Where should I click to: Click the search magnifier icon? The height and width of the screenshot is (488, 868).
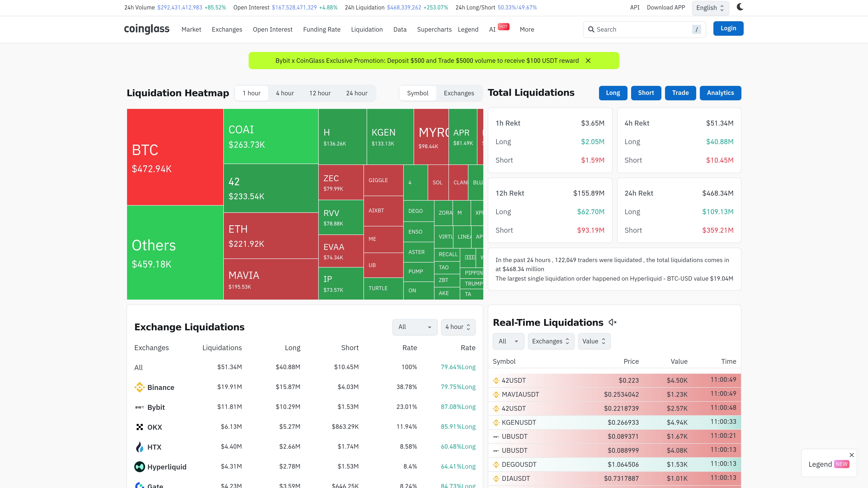coord(591,29)
